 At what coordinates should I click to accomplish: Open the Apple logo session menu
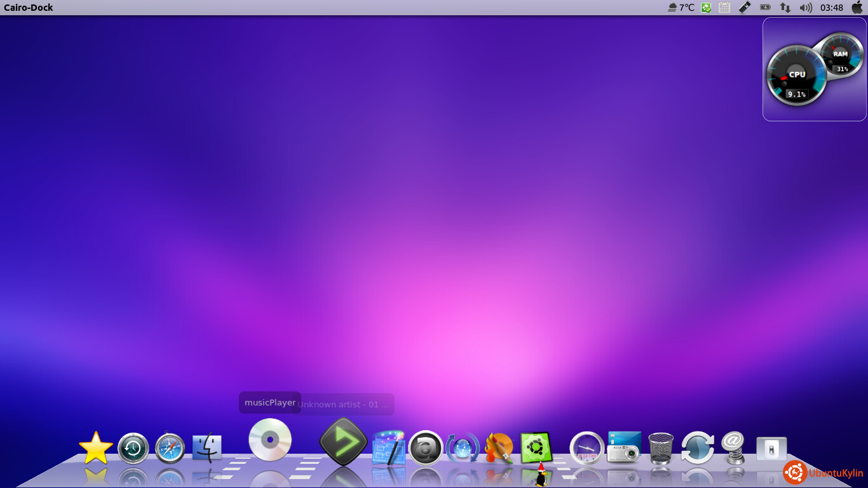coord(857,8)
